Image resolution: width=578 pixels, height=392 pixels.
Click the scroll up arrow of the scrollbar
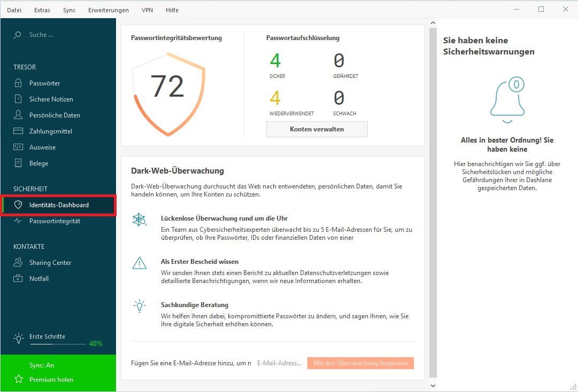(x=433, y=23)
